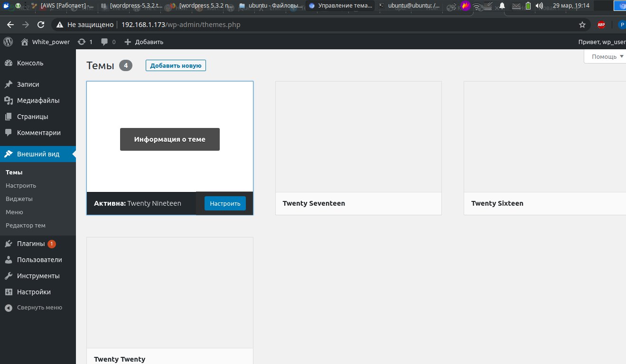This screenshot has height=364, width=626.
Task: Click the themes count badge 4
Action: pyautogui.click(x=126, y=65)
